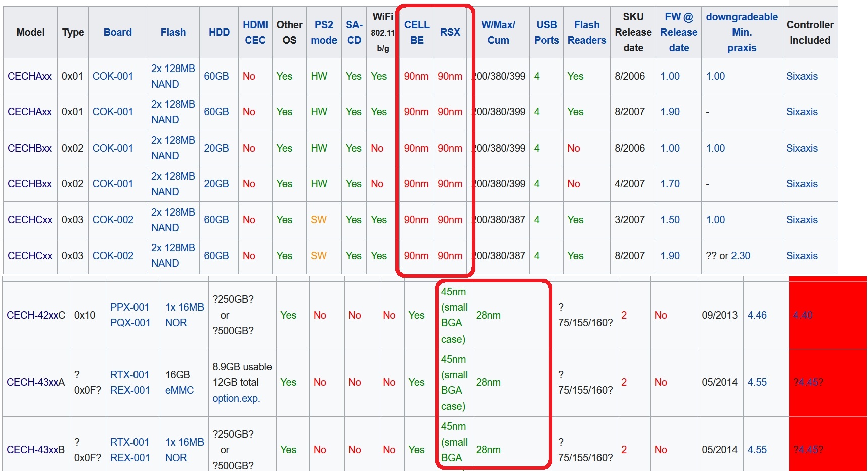Click 2x 128MB NAND link in the 4/2007 row
The image size is (868, 471).
pos(173,184)
